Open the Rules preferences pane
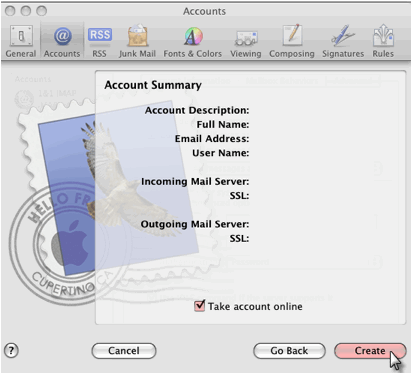Image resolution: width=412 pixels, height=374 pixels. click(x=383, y=41)
